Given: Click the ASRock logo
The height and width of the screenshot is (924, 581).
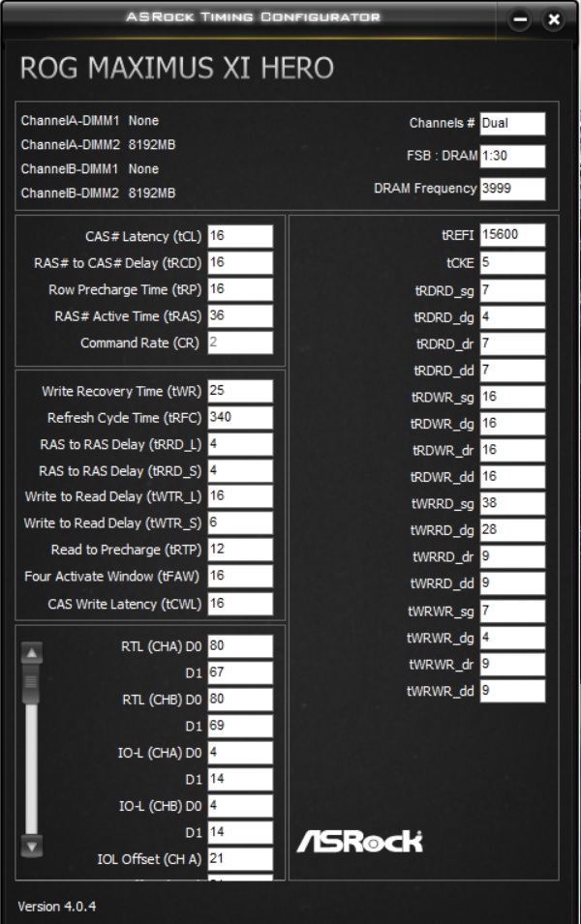Looking at the screenshot, I should click(360, 842).
